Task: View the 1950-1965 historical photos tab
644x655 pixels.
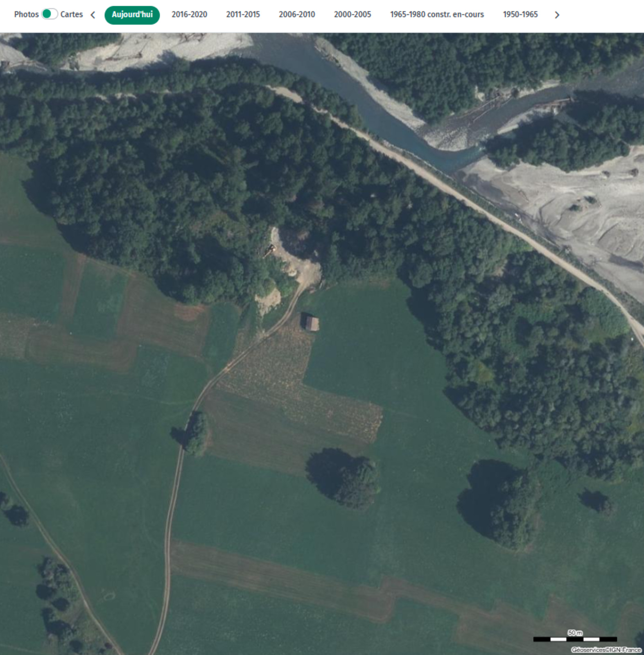Action: tap(520, 15)
